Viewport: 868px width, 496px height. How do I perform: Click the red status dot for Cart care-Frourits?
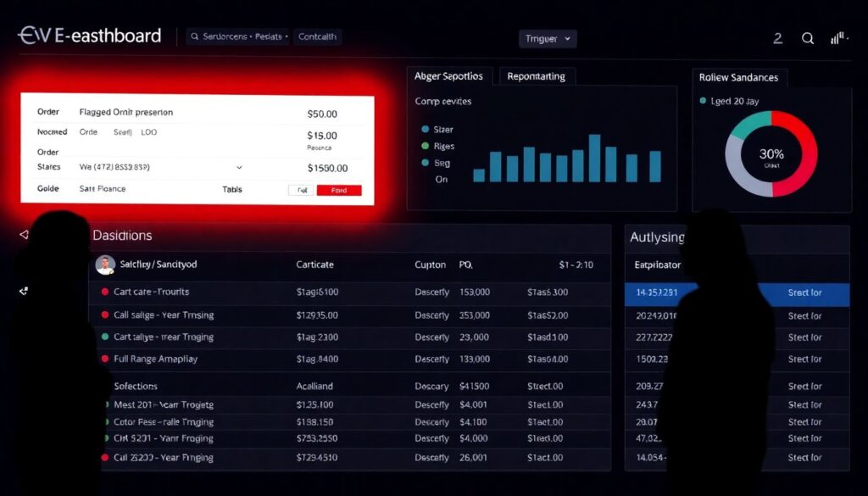pyautogui.click(x=105, y=292)
